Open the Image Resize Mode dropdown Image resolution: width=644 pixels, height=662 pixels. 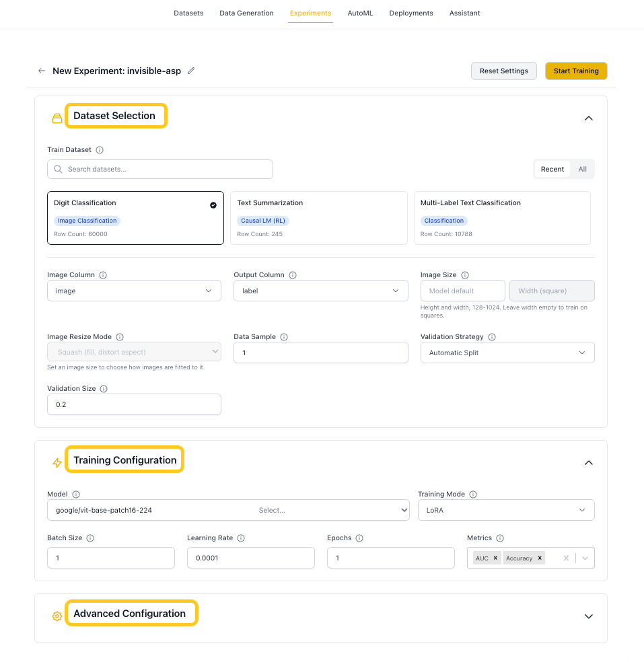coord(135,352)
